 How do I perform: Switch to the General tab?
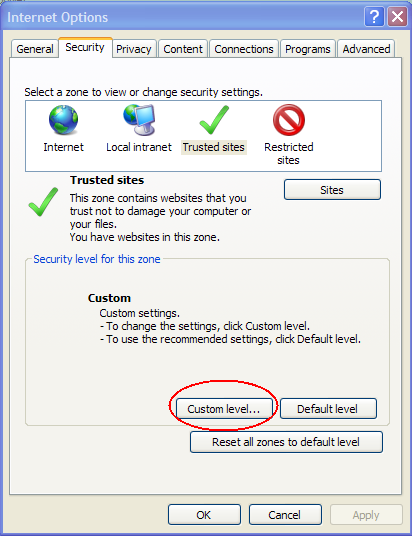(x=35, y=49)
